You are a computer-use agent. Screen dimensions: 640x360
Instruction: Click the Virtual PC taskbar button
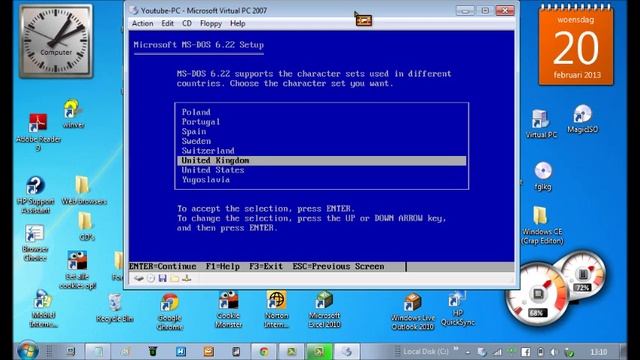click(x=347, y=351)
